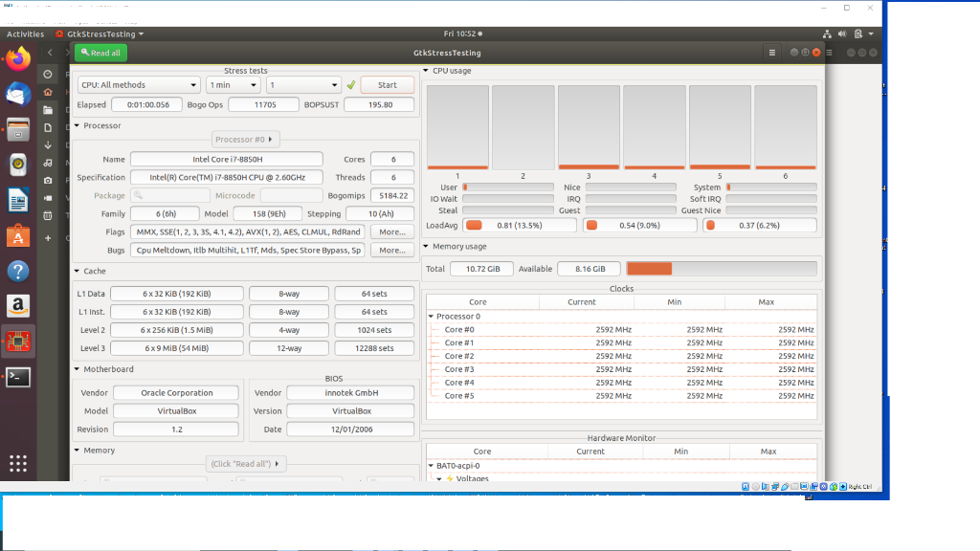Collapse the Processor section
The height and width of the screenshot is (551, 980).
click(78, 125)
